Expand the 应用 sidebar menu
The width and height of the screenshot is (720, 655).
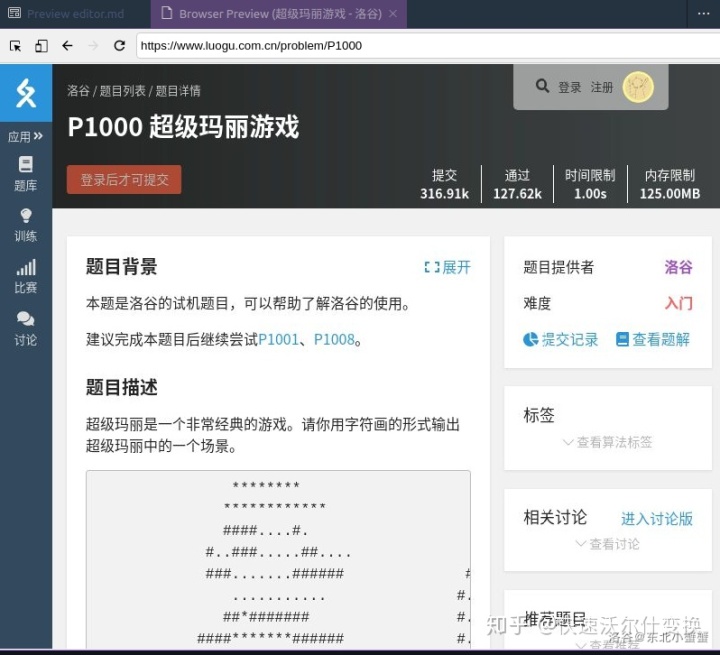pos(26,137)
